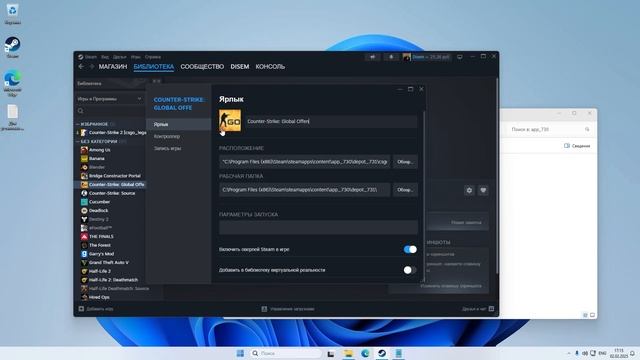The width and height of the screenshot is (640, 360).
Task: Select Half-Life 2: Deathmatch in library
Action: point(113,280)
